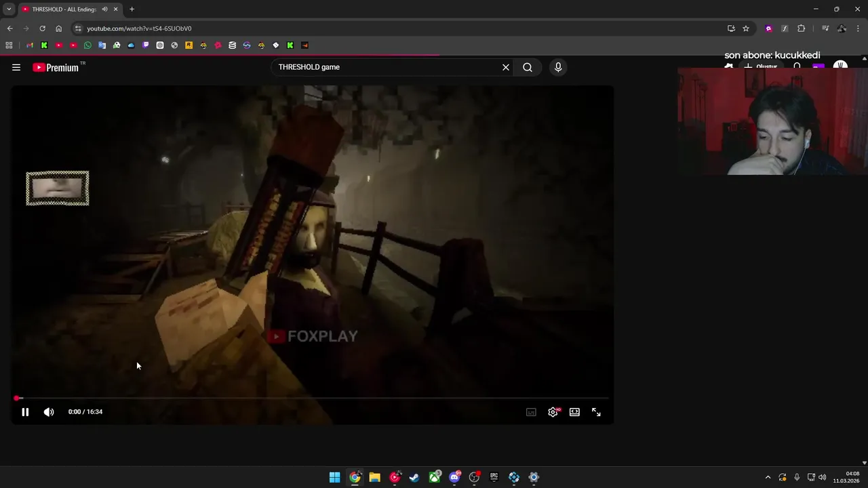
Task: Open Gmail bookmark
Action: [30, 45]
